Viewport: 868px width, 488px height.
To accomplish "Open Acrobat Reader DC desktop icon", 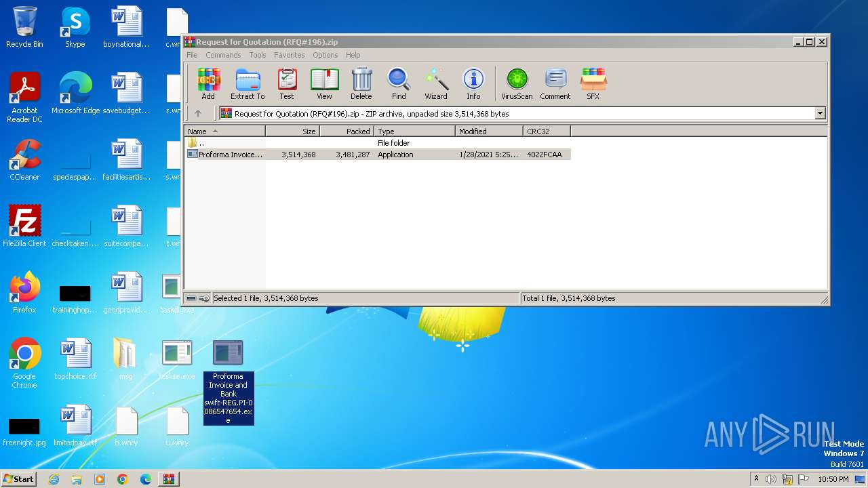I will point(24,98).
